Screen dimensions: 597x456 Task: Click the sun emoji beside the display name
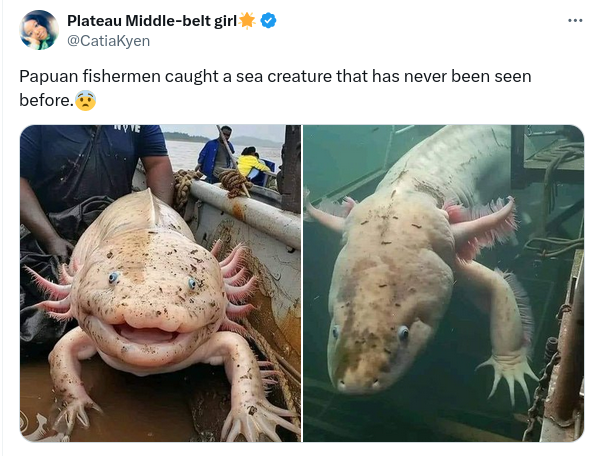247,21
